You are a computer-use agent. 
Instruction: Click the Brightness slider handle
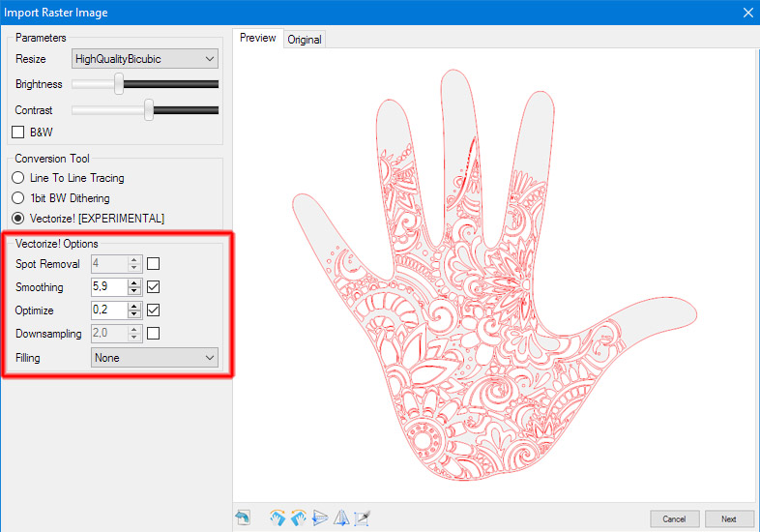119,84
